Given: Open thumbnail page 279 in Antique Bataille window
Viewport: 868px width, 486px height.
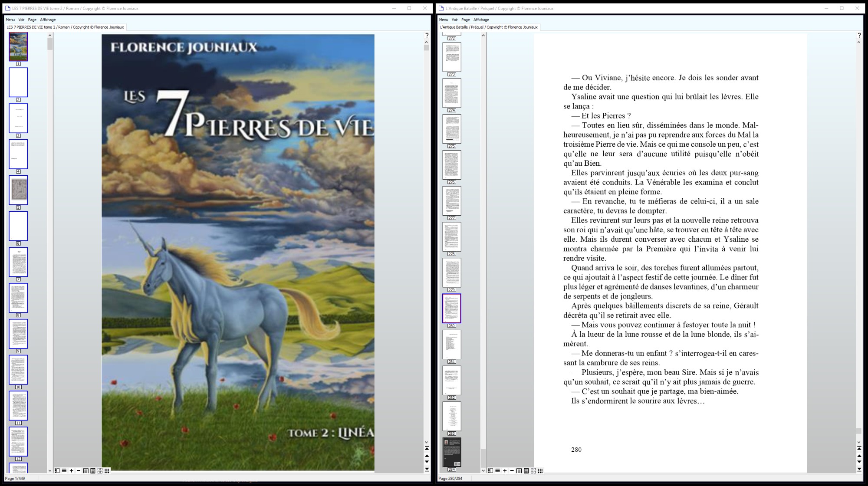Looking at the screenshot, I should click(x=452, y=273).
